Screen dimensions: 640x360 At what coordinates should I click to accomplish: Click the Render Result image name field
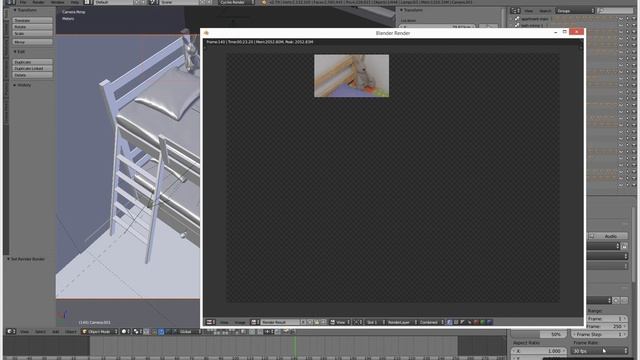pyautogui.click(x=280, y=322)
